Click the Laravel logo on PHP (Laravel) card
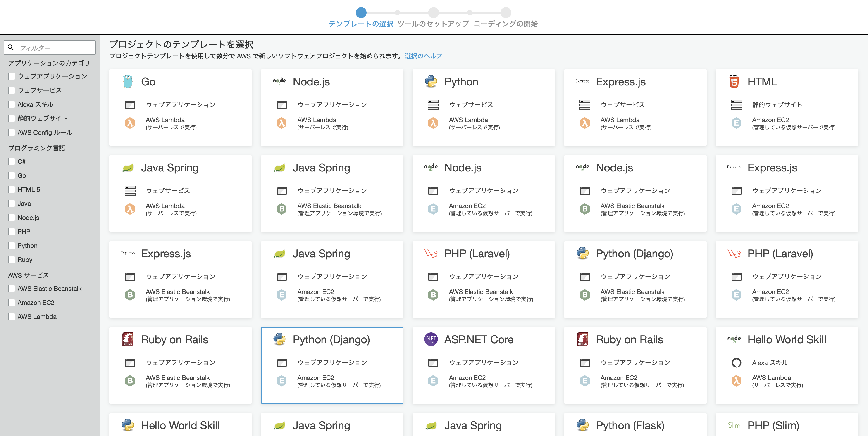The width and height of the screenshot is (868, 436). (432, 253)
